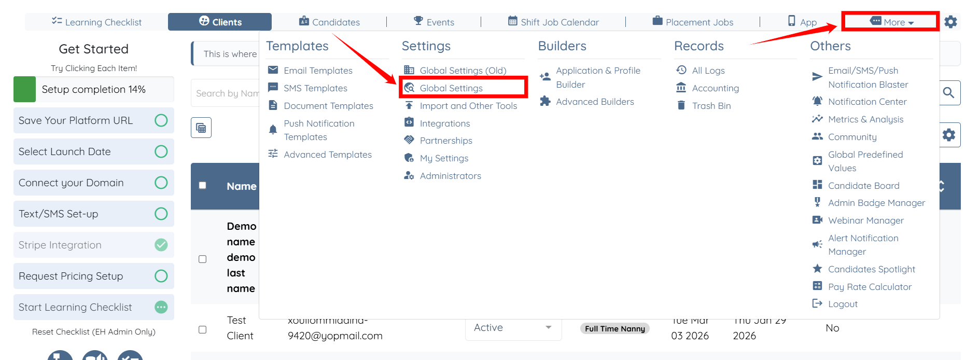980x360 pixels.
Task: Click the Email Templates envelope icon
Action: tap(273, 70)
